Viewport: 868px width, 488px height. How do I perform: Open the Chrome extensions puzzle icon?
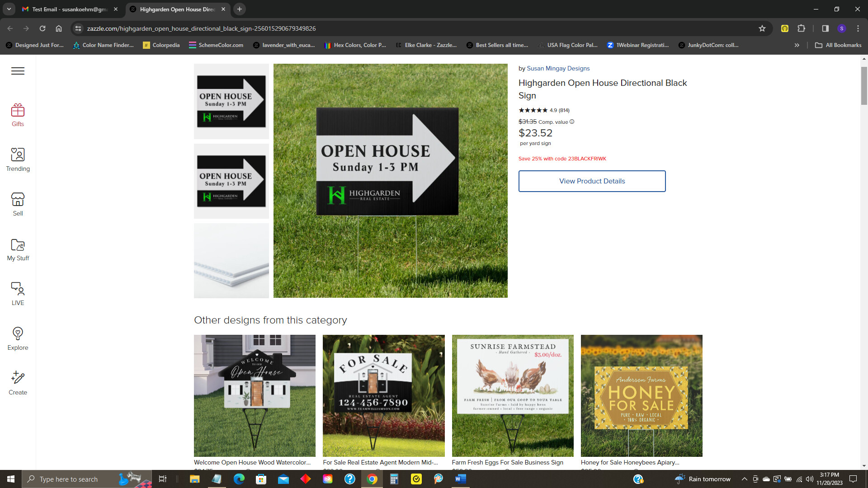pos(801,28)
